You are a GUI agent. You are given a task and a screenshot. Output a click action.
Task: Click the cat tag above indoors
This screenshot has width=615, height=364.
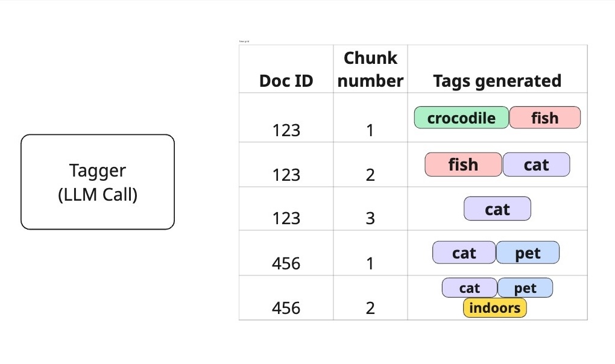[470, 288]
